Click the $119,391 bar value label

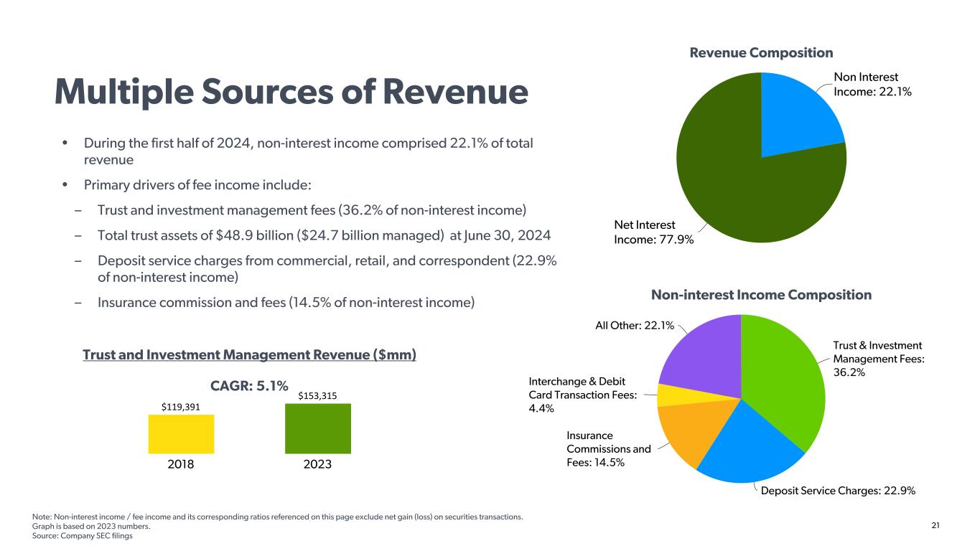pos(181,407)
